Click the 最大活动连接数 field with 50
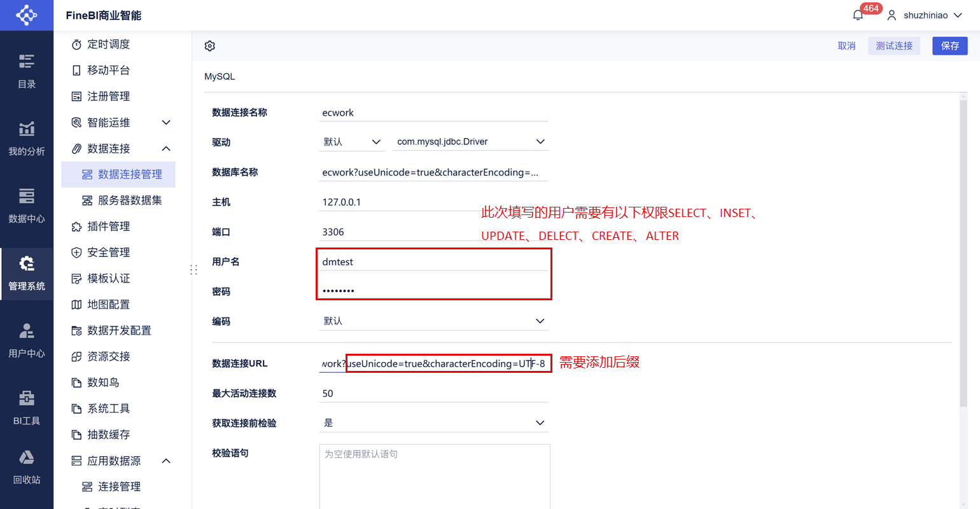980x509 pixels. click(434, 394)
